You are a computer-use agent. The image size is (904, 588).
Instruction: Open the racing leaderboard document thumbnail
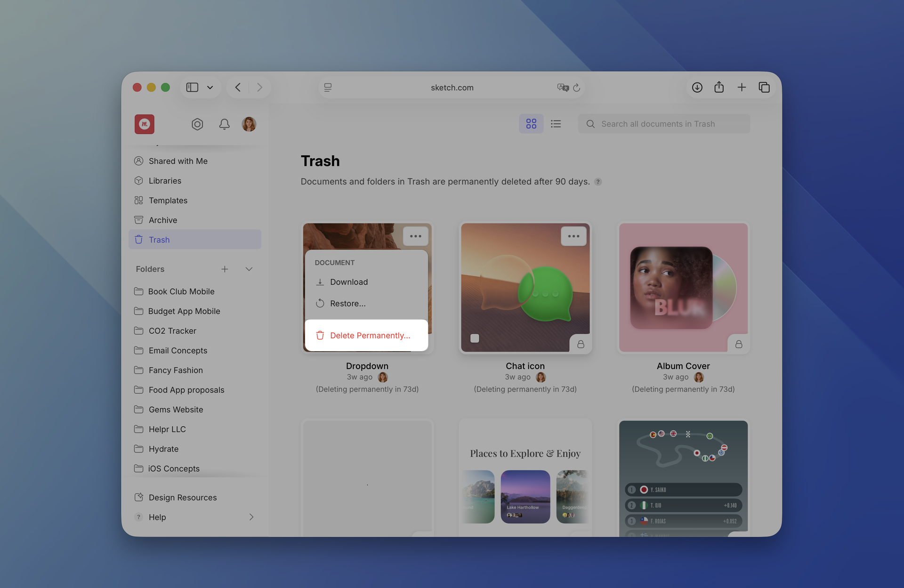click(683, 478)
